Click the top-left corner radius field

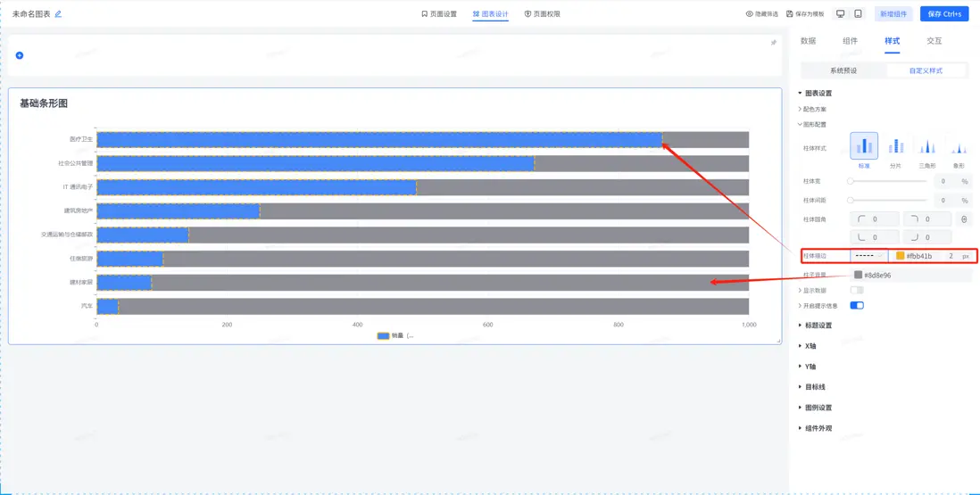click(875, 219)
